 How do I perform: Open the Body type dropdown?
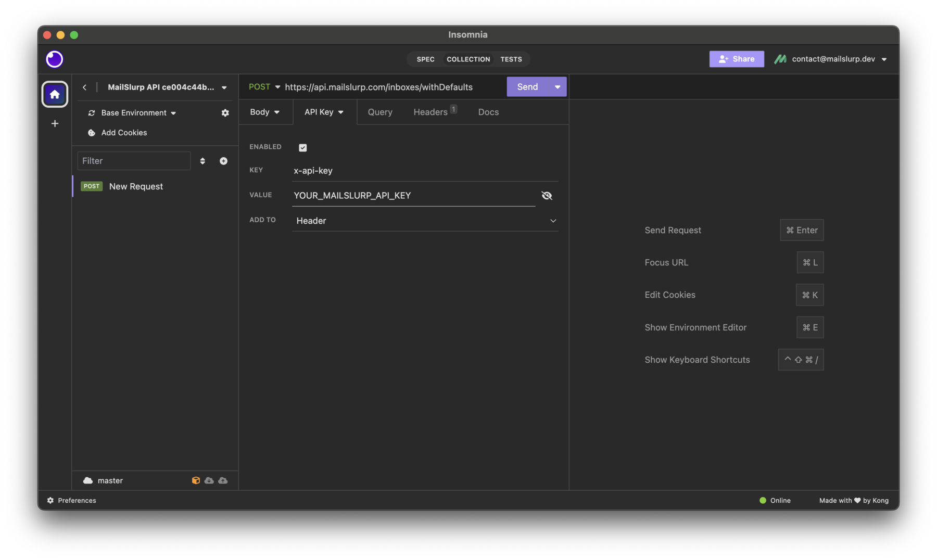(x=264, y=112)
